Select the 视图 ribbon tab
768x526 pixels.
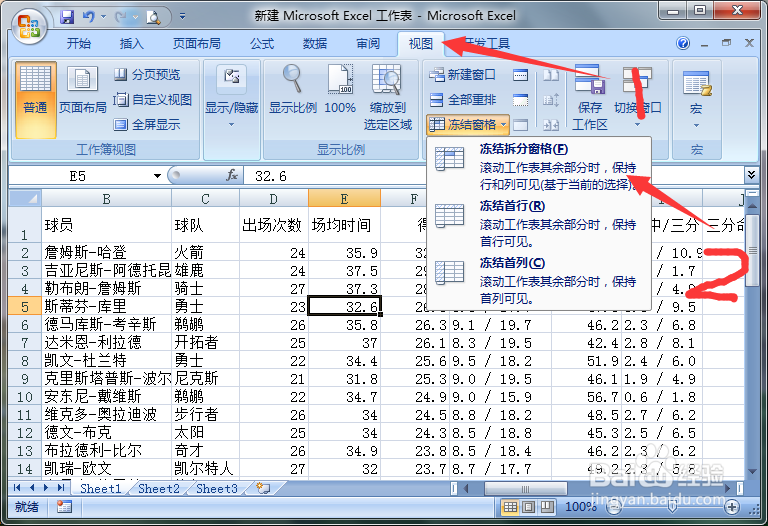[421, 44]
